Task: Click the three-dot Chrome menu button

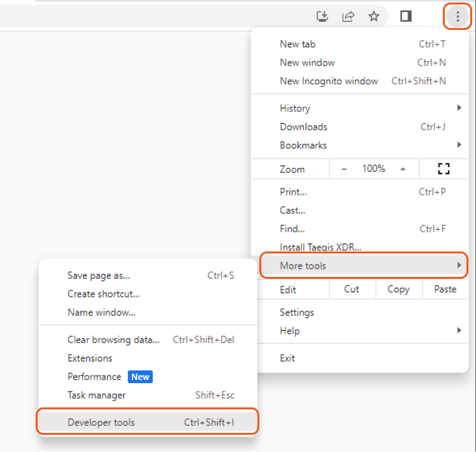Action: point(458,16)
